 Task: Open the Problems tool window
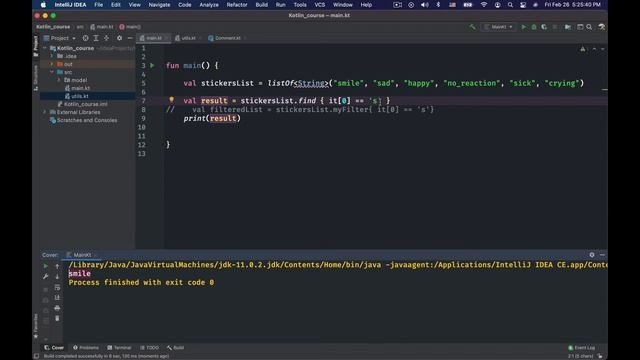click(x=86, y=348)
